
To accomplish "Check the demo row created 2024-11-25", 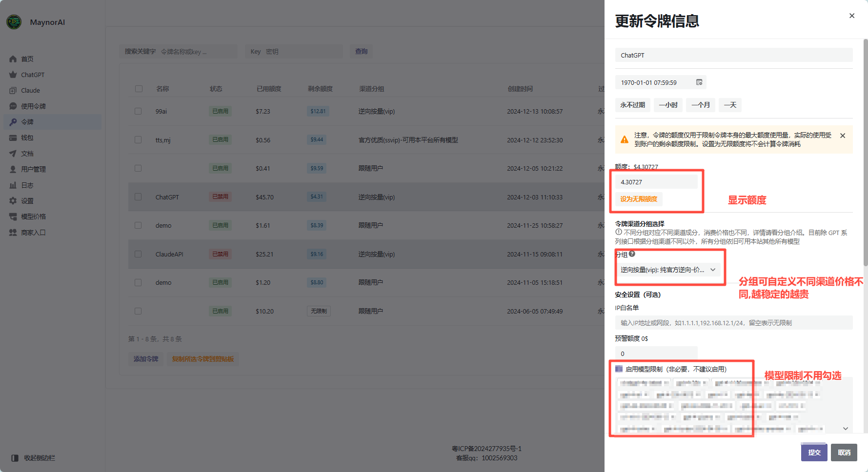I will coord(138,225).
